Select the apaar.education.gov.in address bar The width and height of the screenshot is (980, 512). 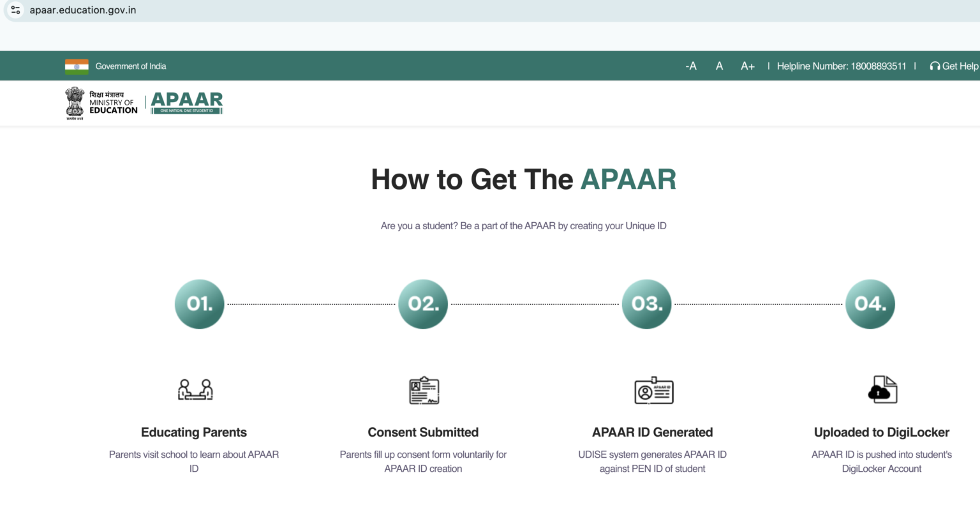point(83,10)
